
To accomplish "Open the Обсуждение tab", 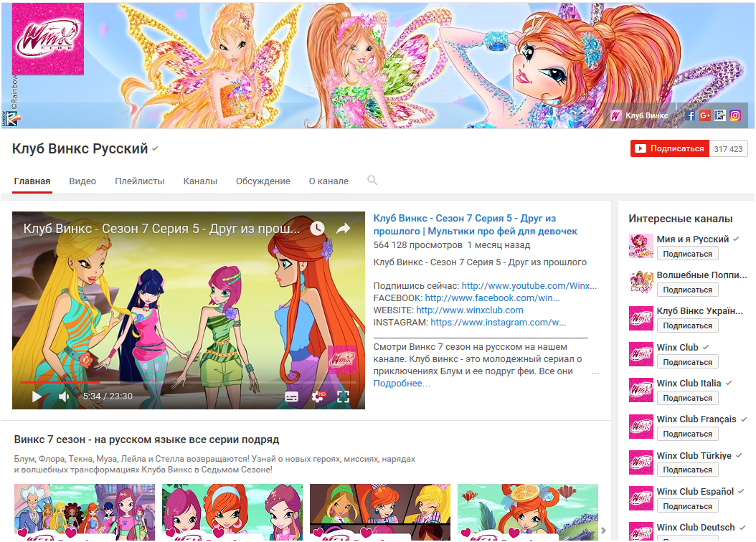I will click(263, 181).
